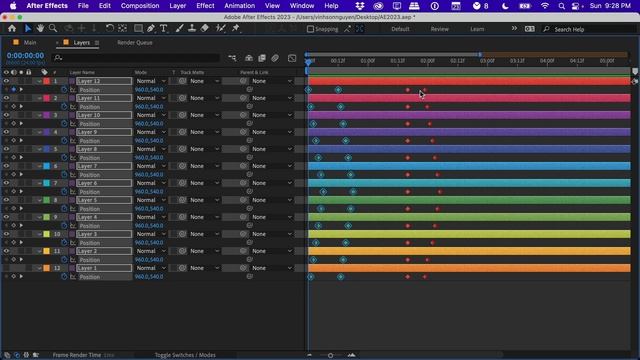
Task: Select the Zoom magnifier tool
Action: coord(53,29)
